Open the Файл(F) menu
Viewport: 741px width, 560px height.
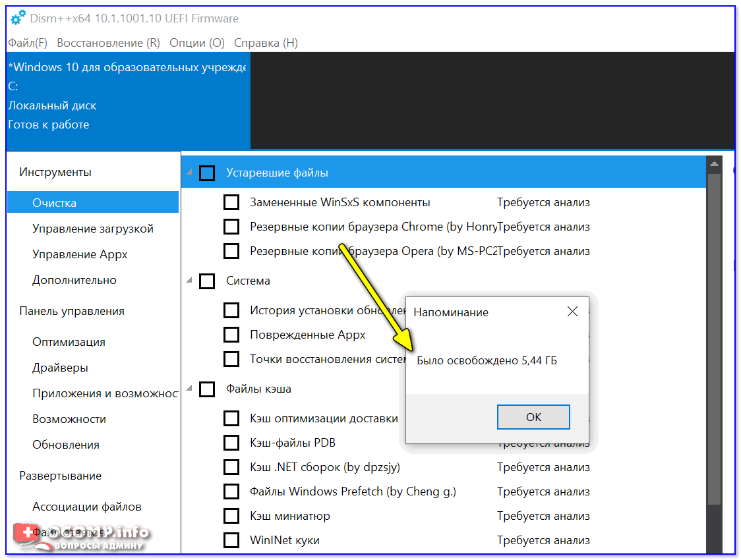point(28,43)
